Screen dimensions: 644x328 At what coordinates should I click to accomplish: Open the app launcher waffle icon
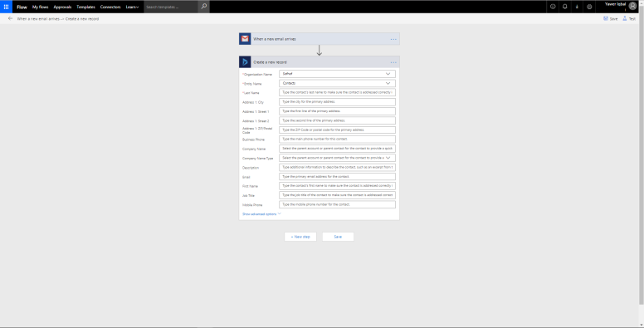6,7
